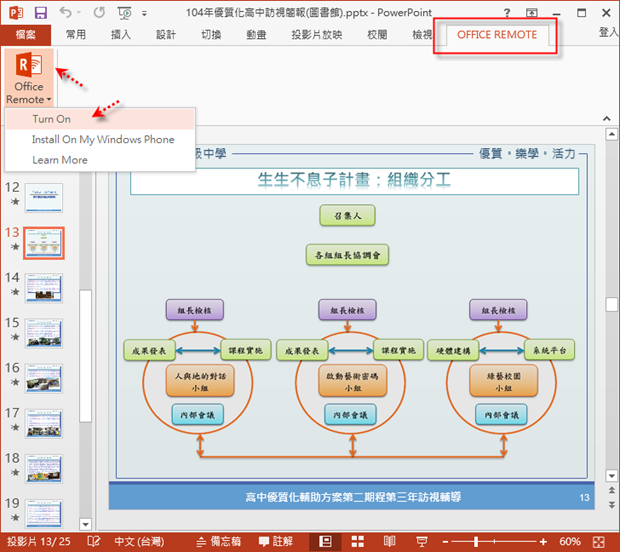Open the 檔案 file tab

[x=25, y=35]
